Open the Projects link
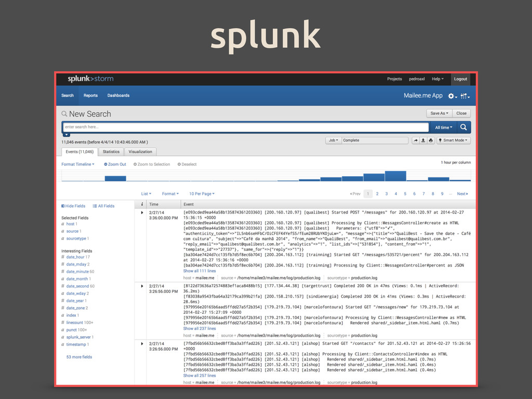The height and width of the screenshot is (399, 532). [394, 79]
